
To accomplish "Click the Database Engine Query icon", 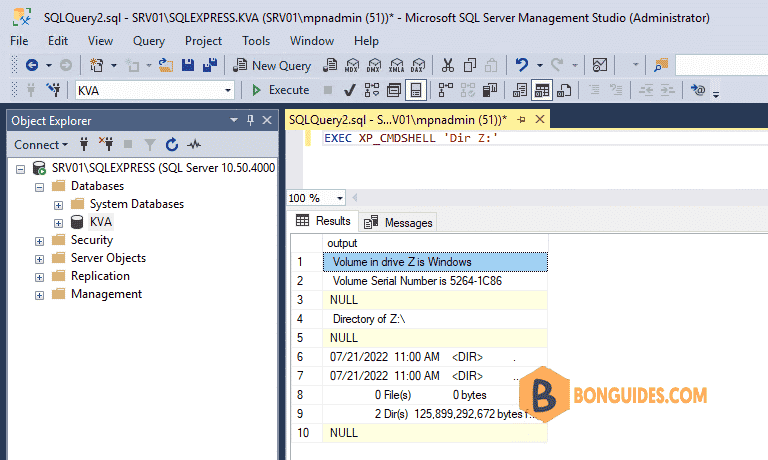I will 330,65.
